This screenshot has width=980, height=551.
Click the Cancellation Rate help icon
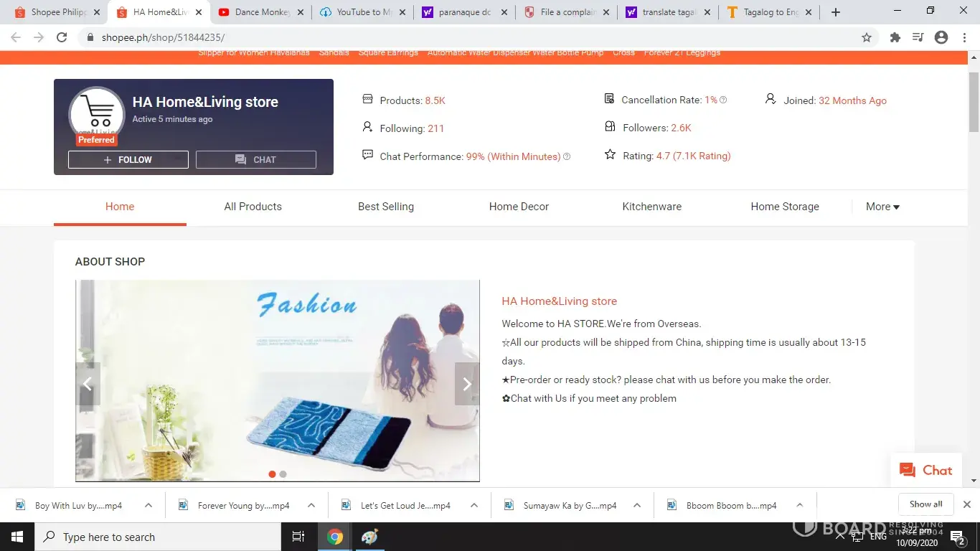723,100
